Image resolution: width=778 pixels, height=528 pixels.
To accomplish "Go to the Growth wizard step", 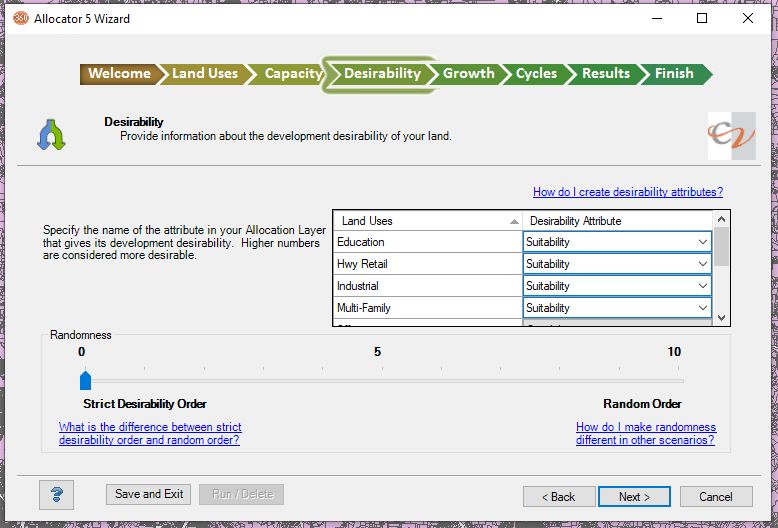I will coord(468,74).
